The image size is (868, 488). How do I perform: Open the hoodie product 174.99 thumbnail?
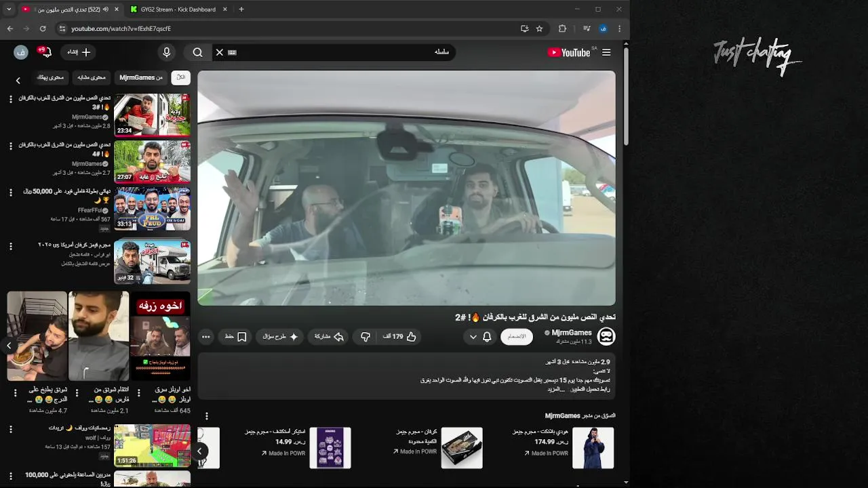(x=593, y=447)
